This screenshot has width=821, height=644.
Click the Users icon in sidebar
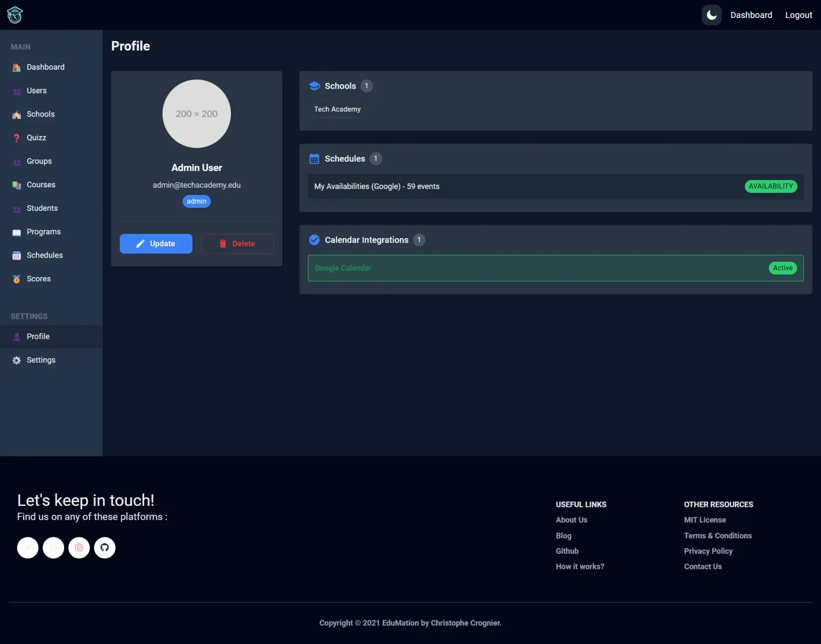16,91
